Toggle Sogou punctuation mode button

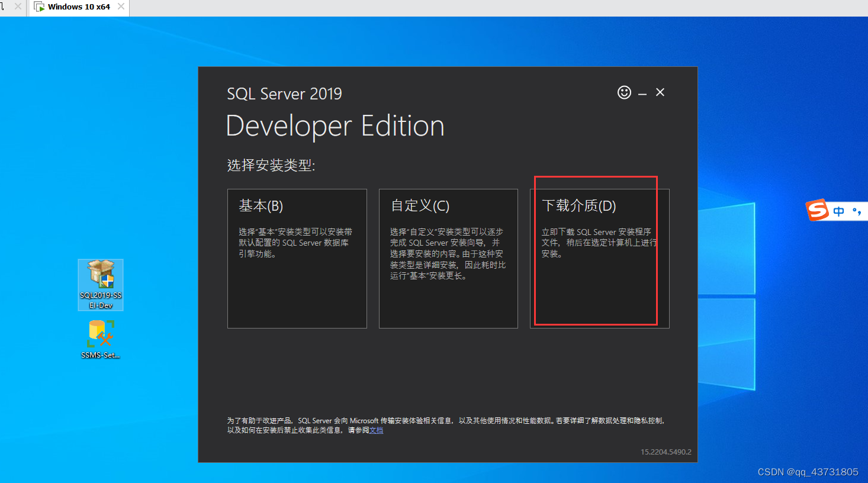(857, 211)
